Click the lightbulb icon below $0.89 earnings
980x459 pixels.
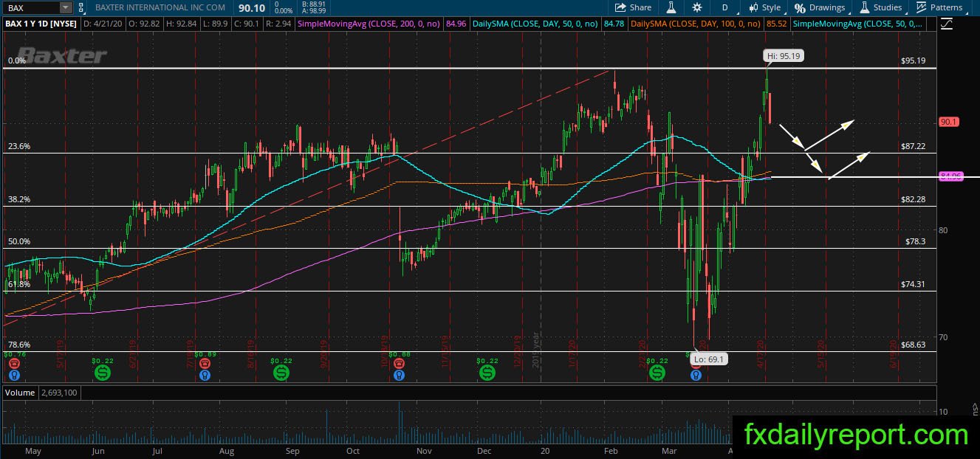click(205, 375)
